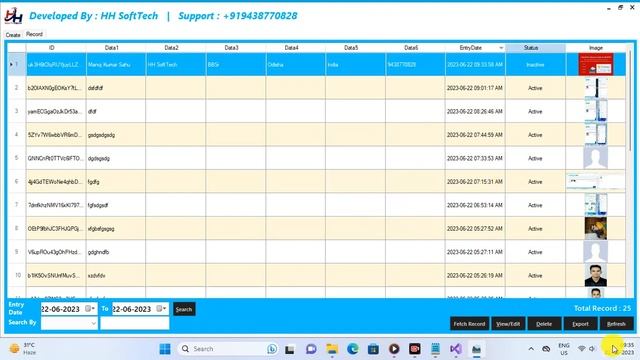Click the 'fgdfg' cell in row 6
640x360 pixels.
116,182
